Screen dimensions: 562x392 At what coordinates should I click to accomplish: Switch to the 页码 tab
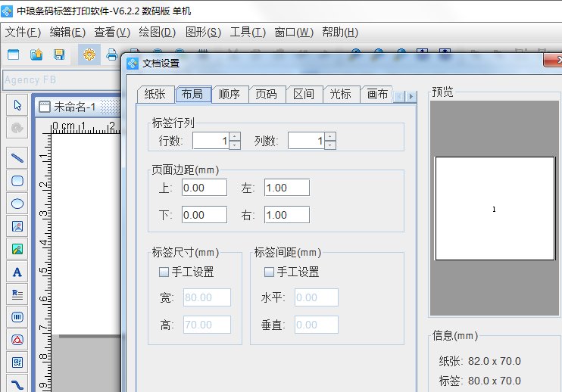(267, 94)
